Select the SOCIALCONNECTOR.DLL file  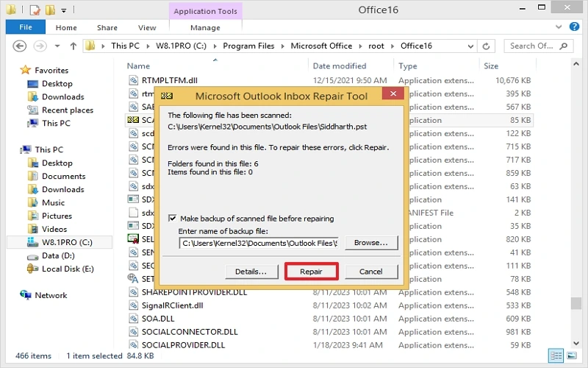click(190, 332)
